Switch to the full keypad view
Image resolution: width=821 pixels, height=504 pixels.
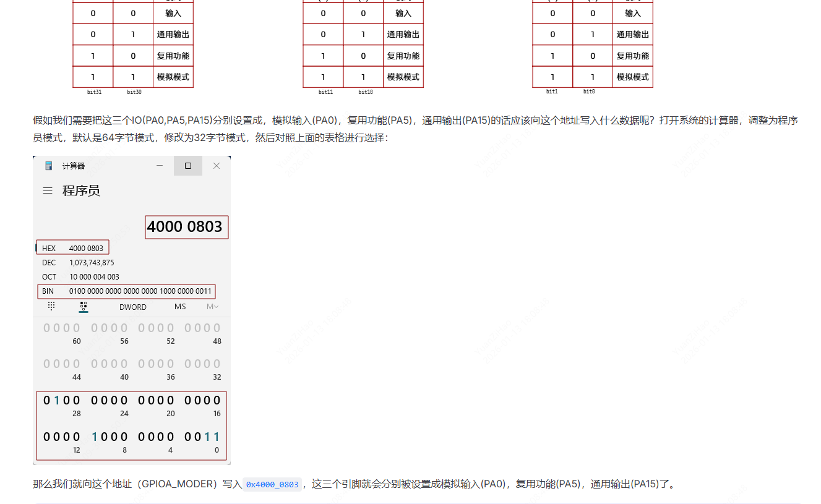pyautogui.click(x=51, y=305)
